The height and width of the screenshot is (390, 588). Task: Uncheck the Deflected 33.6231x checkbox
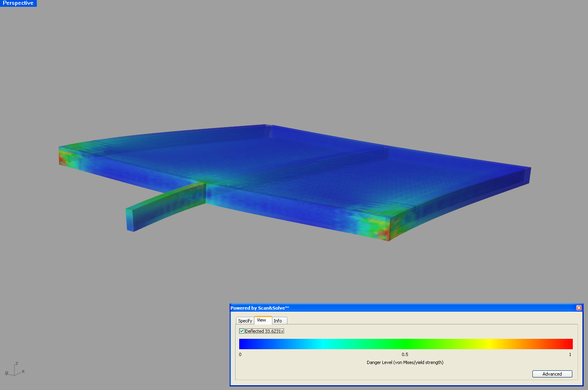(x=242, y=331)
